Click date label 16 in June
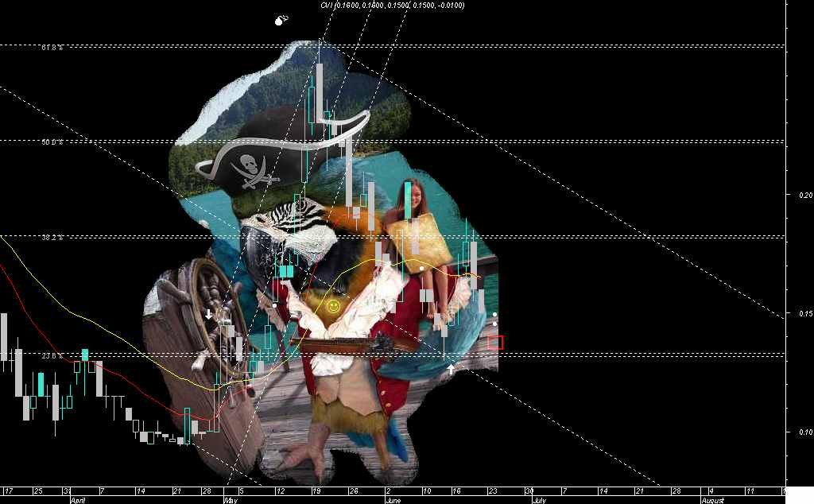Image resolution: width=814 pixels, height=504 pixels. [455, 491]
